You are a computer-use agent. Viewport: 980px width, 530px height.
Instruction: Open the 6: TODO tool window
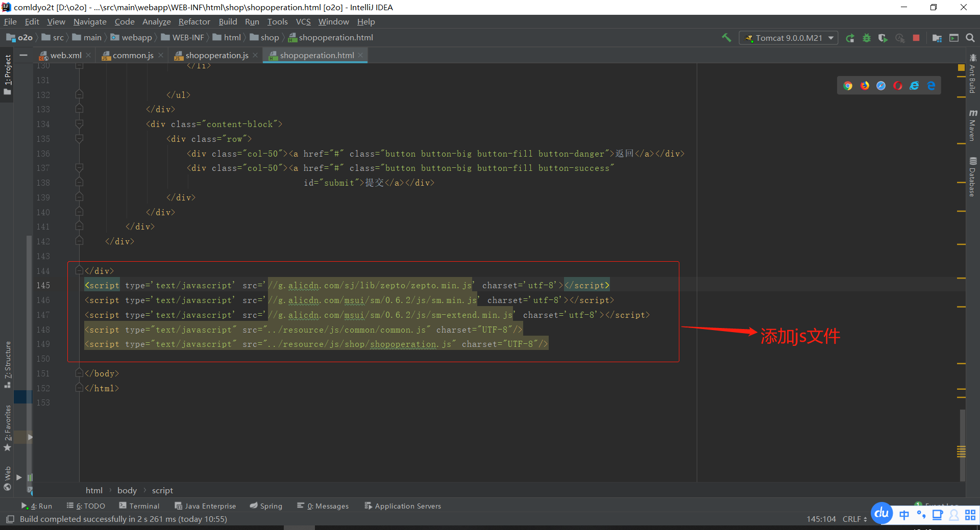[x=86, y=506]
